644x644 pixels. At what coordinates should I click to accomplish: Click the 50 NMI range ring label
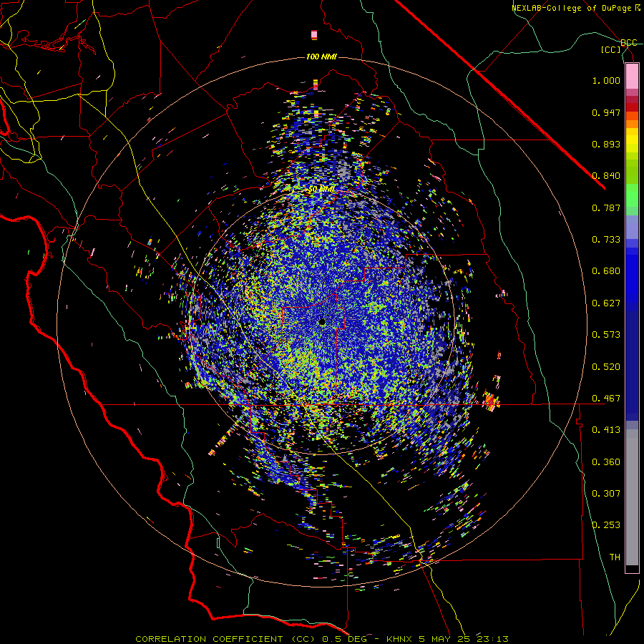(x=321, y=190)
